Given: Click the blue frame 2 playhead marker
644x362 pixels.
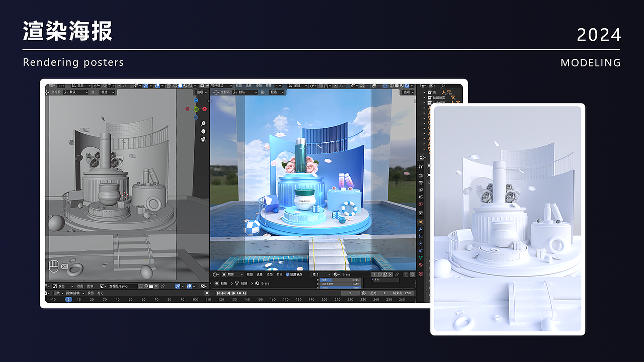Looking at the screenshot, I should [68, 300].
